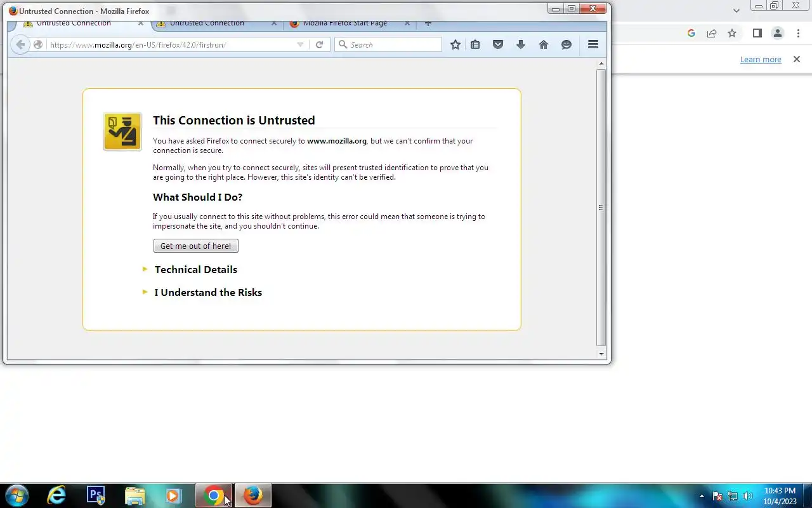
Task: Follow the Learn more link in Chrome
Action: 761,59
